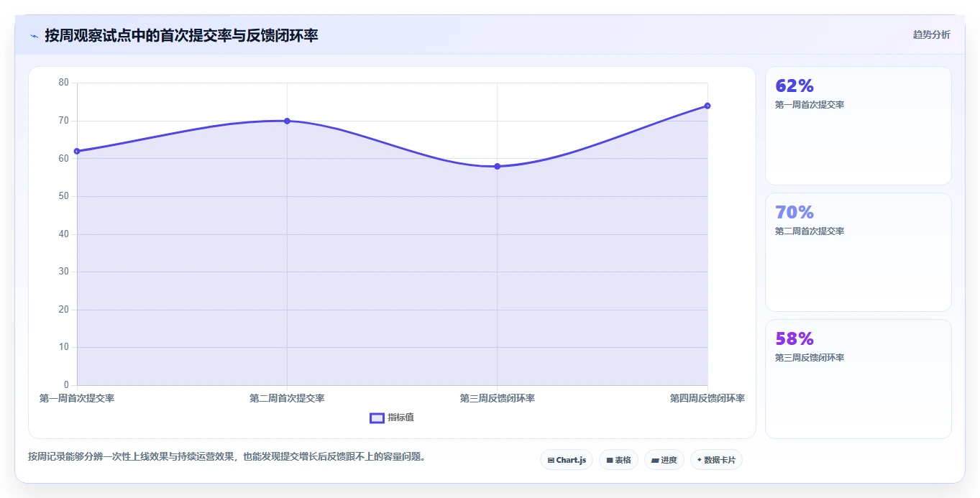Click the 指标值 legend color box

coord(377,418)
